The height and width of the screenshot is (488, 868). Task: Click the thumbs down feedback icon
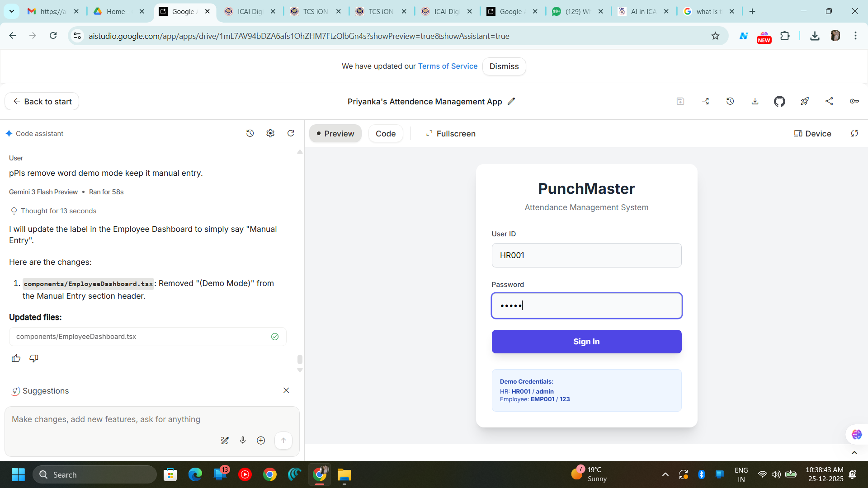click(34, 358)
